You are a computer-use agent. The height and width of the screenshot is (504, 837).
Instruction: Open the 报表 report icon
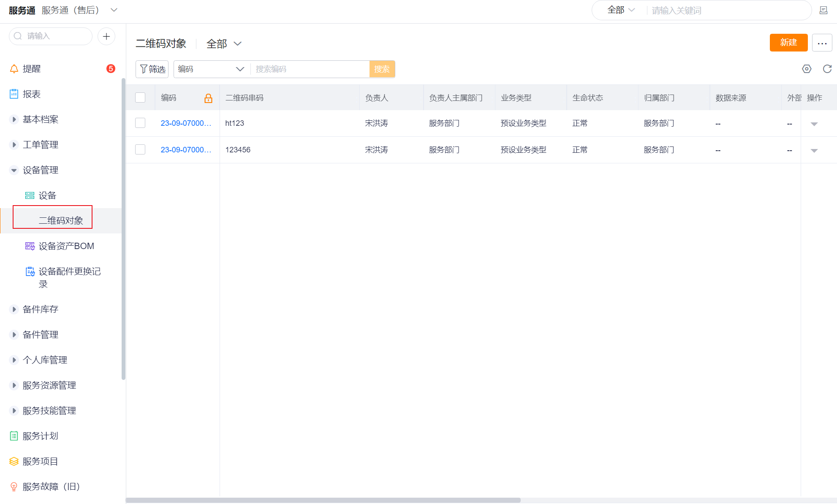[14, 94]
